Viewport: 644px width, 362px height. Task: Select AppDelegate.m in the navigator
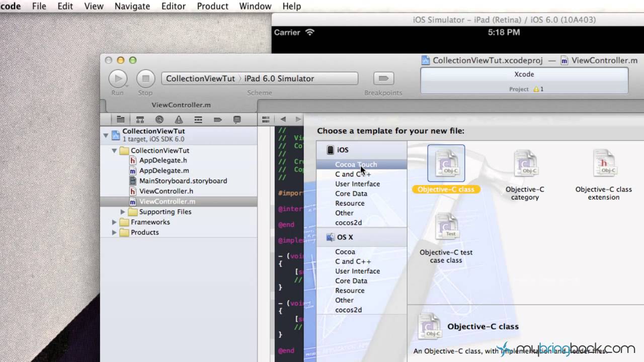[x=164, y=170]
